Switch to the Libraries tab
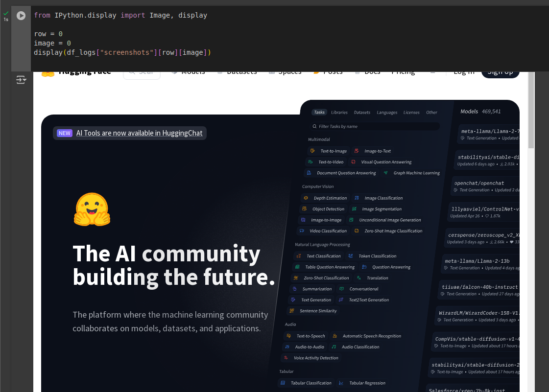Screen dimensions: 549x392 click(x=339, y=113)
